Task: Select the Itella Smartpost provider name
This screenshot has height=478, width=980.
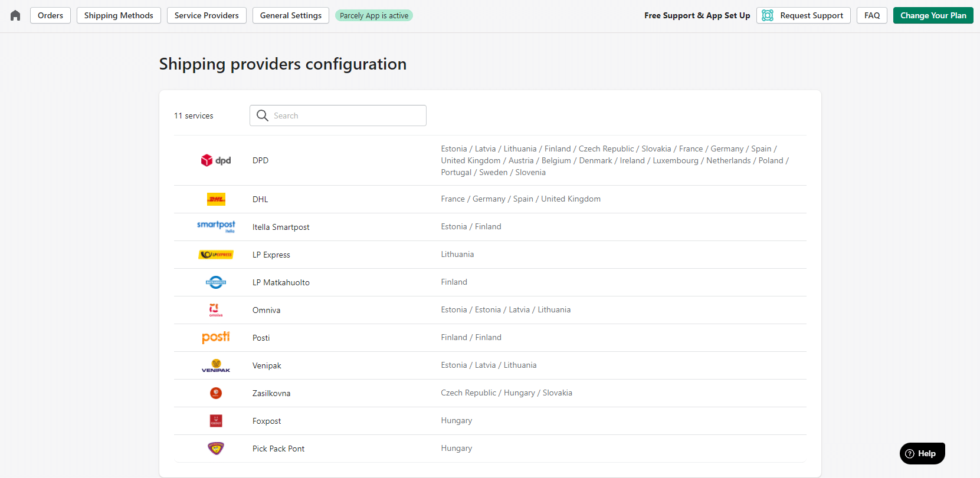Action: [281, 227]
